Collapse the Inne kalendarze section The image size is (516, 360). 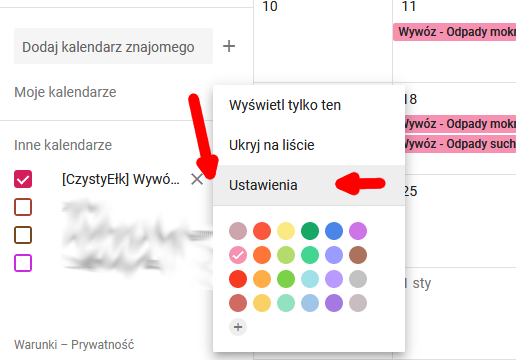click(63, 145)
